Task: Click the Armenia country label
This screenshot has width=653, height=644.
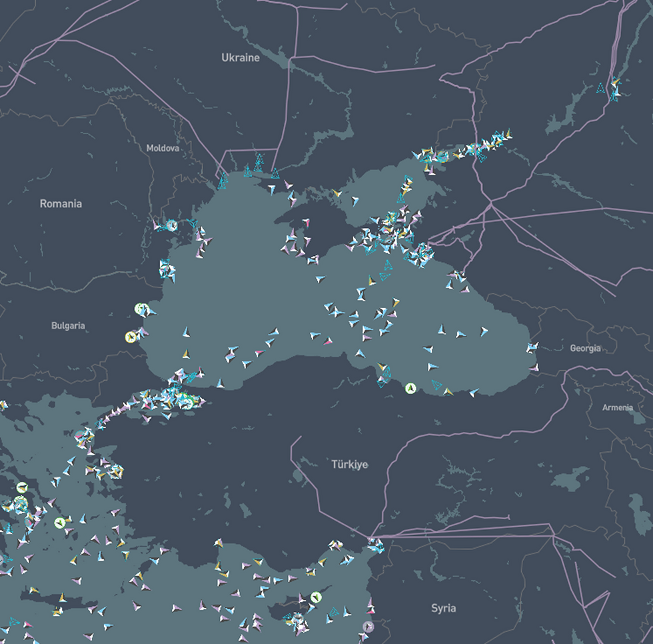Action: pyautogui.click(x=618, y=407)
